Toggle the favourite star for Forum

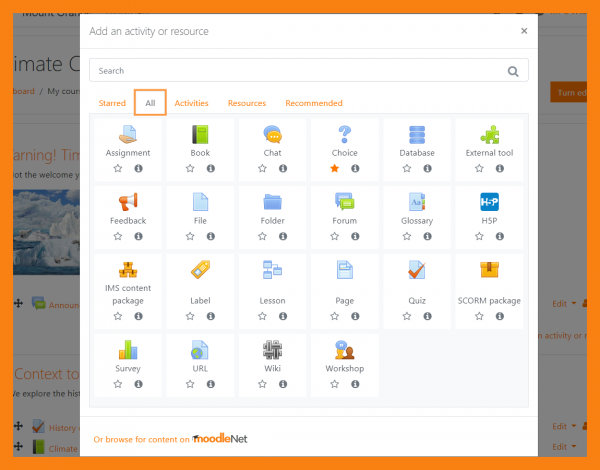tap(335, 236)
